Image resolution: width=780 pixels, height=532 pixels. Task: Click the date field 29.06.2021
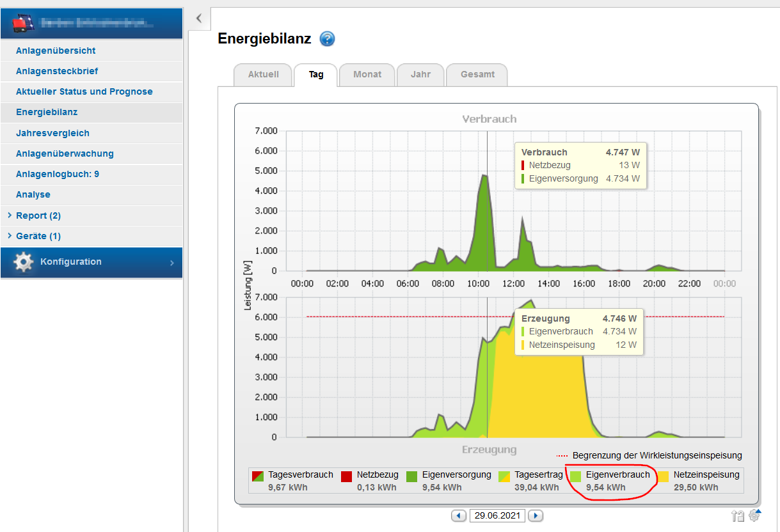pyautogui.click(x=498, y=515)
